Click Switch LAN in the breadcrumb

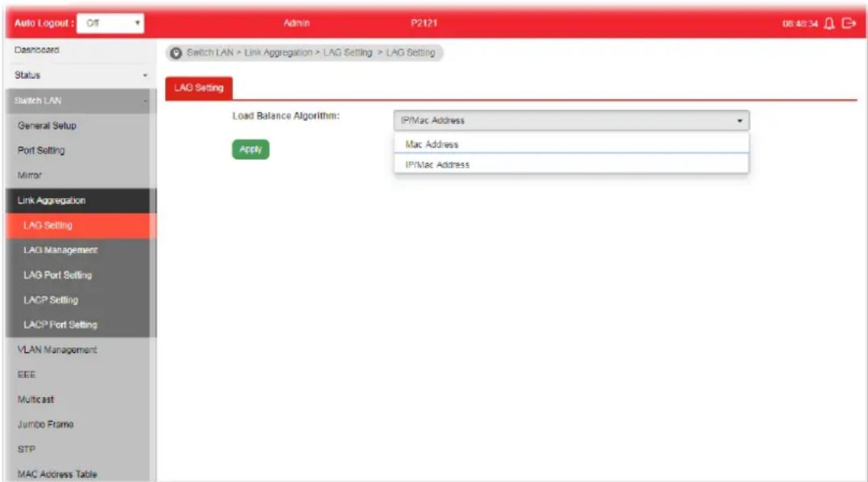pos(210,52)
